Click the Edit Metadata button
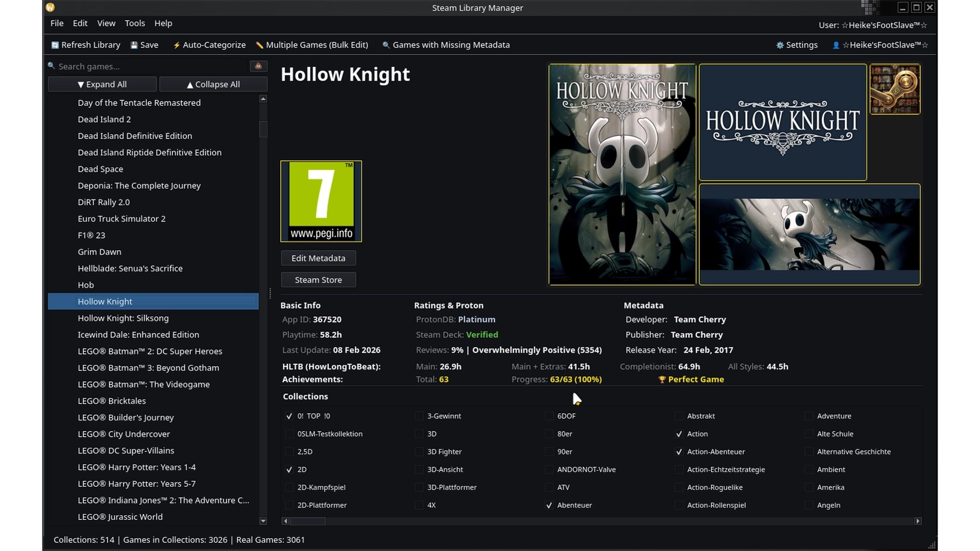 click(x=318, y=258)
